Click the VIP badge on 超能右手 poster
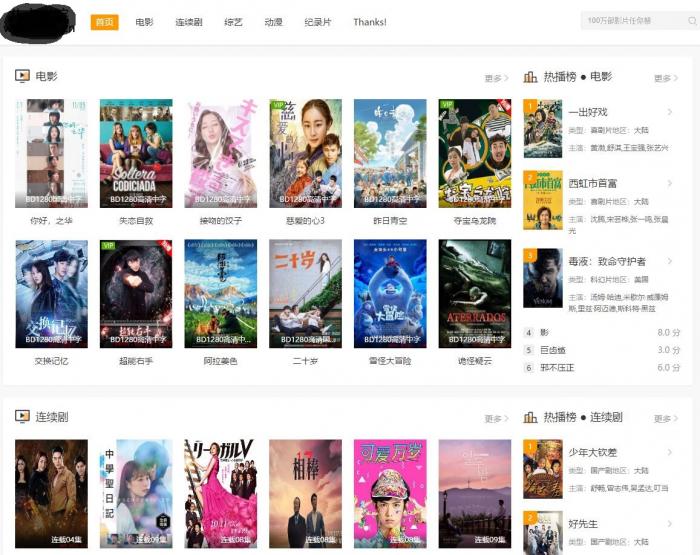 click(108, 245)
